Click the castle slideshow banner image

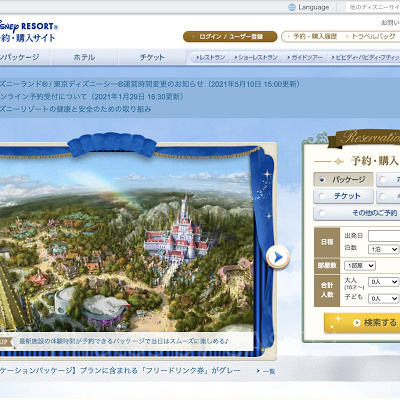coord(127,243)
